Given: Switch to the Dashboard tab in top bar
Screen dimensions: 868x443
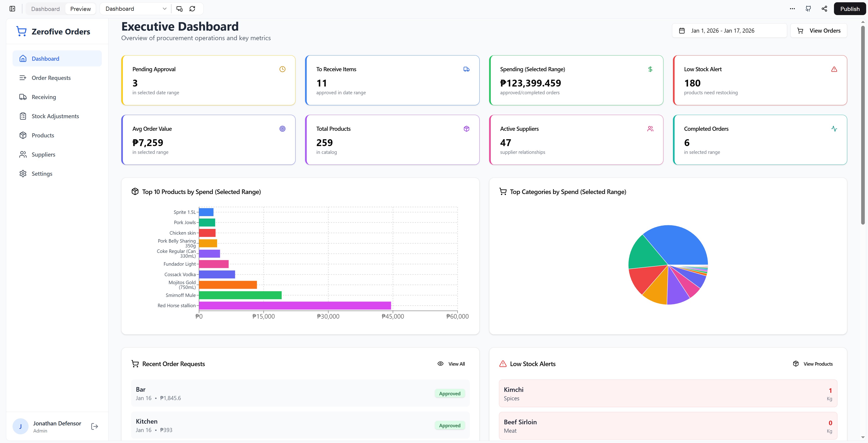Looking at the screenshot, I should pos(45,9).
